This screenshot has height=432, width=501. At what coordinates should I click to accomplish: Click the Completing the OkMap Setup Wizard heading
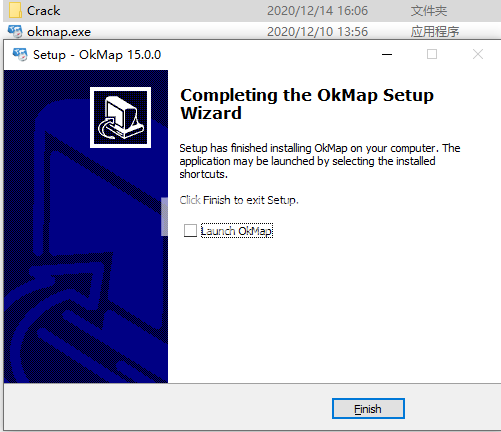pos(307,104)
